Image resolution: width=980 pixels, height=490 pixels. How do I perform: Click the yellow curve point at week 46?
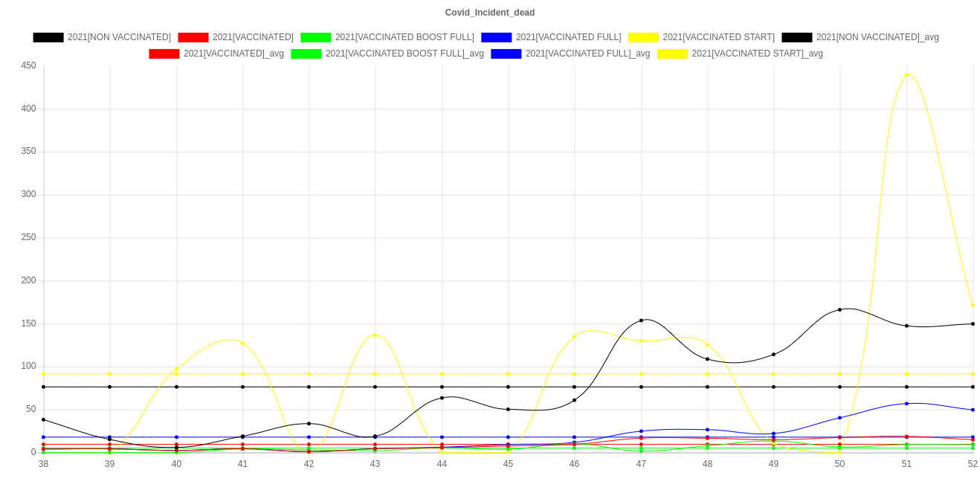click(574, 337)
